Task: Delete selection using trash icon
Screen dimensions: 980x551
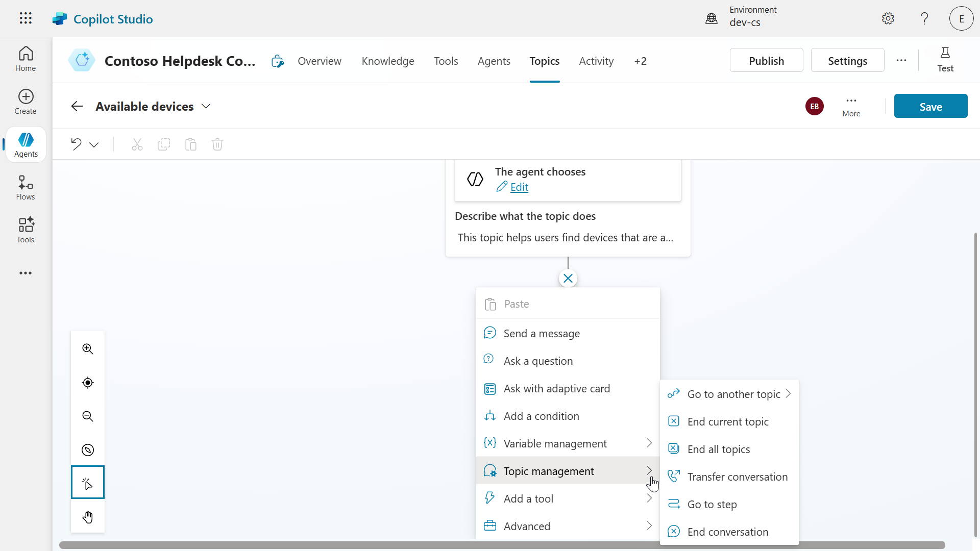Action: pos(217,144)
